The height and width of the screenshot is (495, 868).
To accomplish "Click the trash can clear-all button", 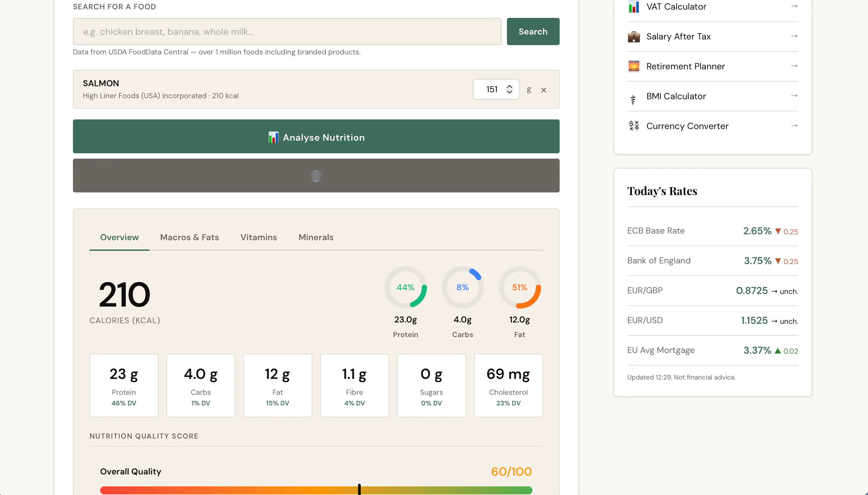I will click(x=316, y=176).
